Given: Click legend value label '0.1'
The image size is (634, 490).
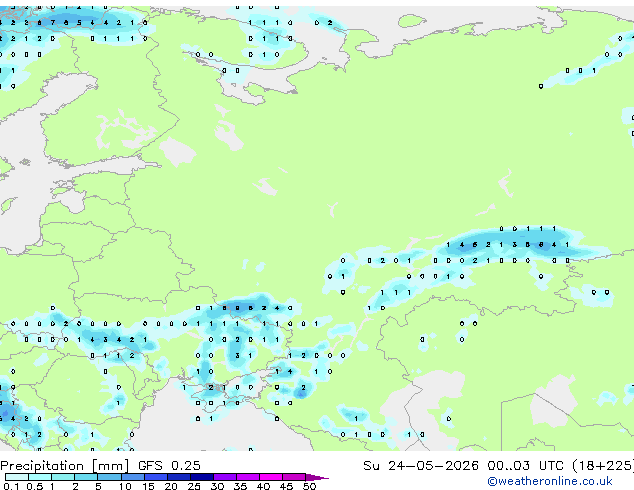Looking at the screenshot, I should point(11,486).
